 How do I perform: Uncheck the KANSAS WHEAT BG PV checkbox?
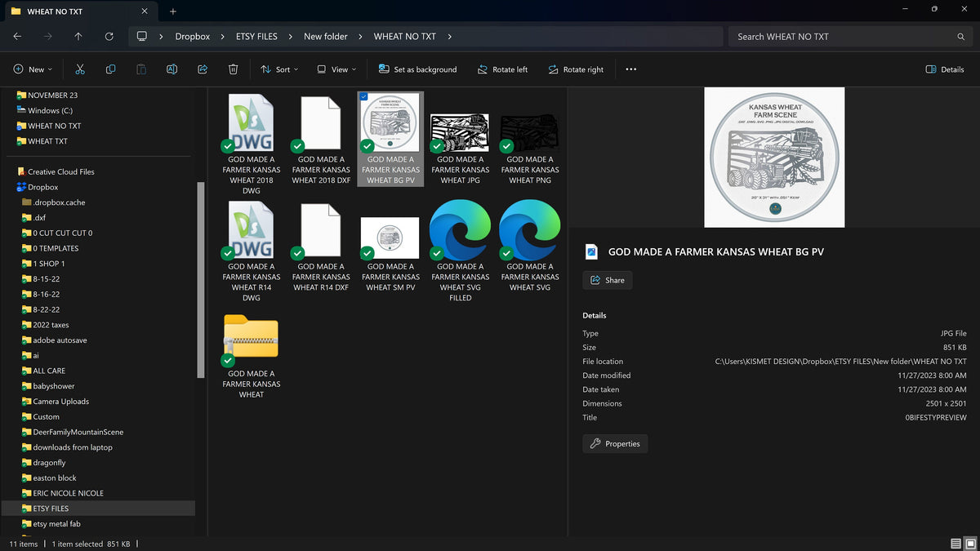pos(363,97)
